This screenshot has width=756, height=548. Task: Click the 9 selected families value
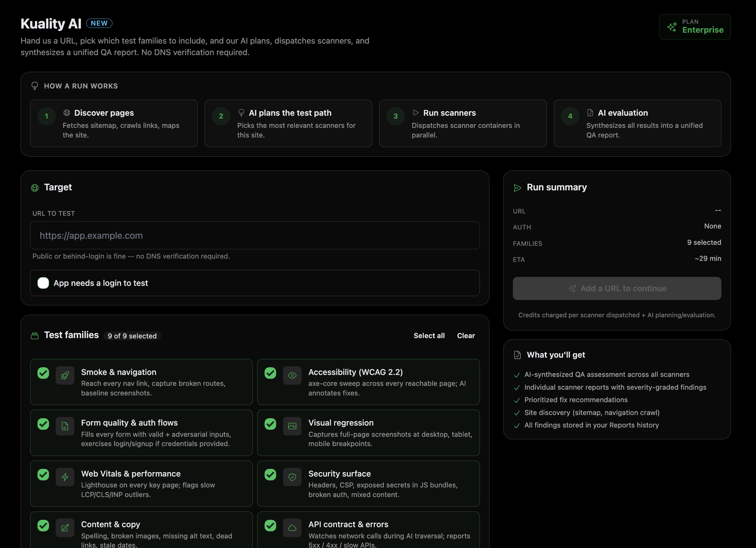(x=704, y=243)
